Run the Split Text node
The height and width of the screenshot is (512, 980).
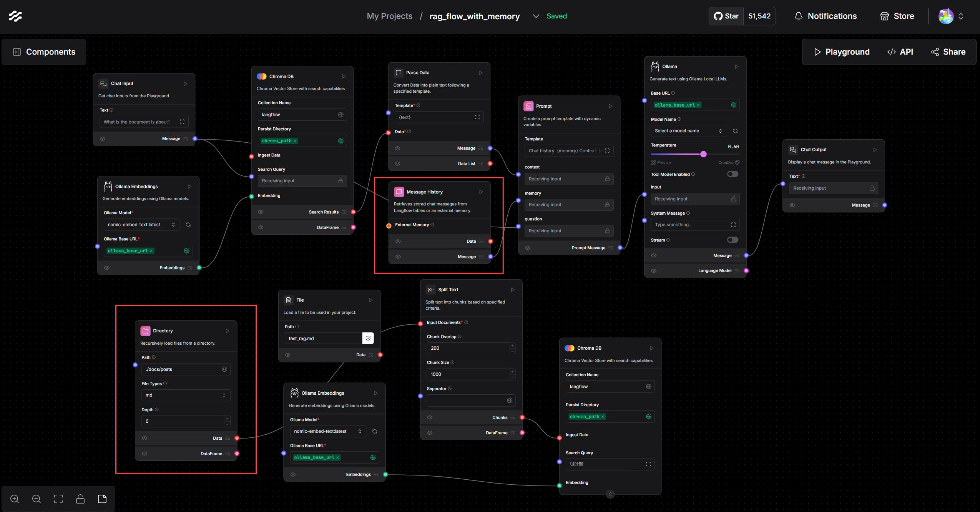(512, 290)
